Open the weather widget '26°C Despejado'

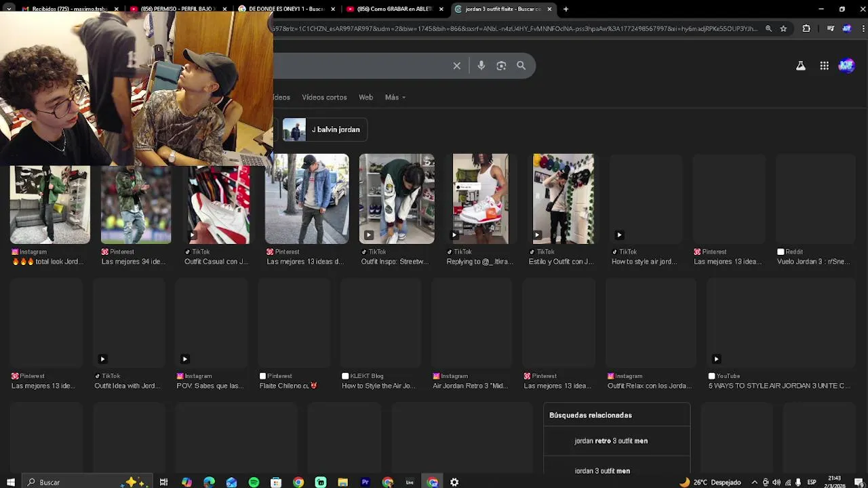[710, 482]
